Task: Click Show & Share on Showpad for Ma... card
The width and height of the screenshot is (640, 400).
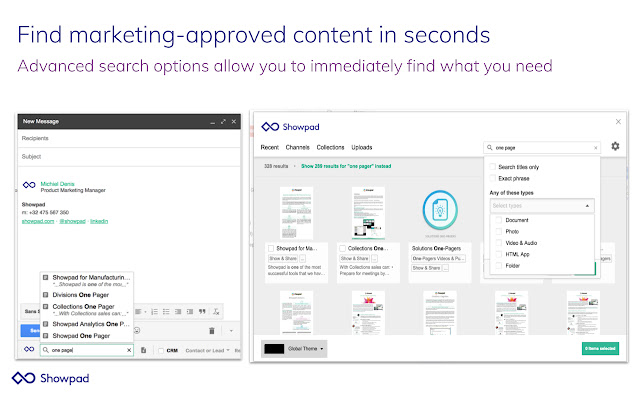Action: pos(283,258)
